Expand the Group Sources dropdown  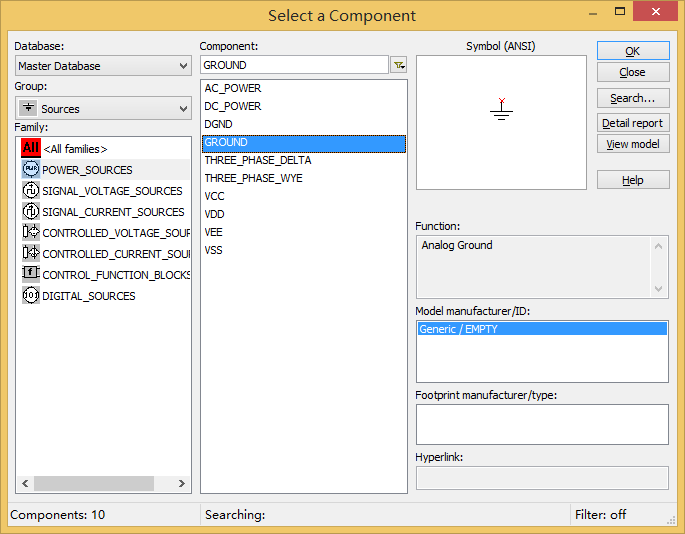click(103, 109)
